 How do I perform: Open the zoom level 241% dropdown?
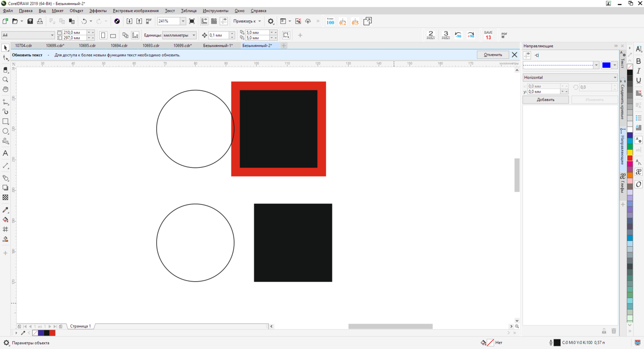click(183, 21)
